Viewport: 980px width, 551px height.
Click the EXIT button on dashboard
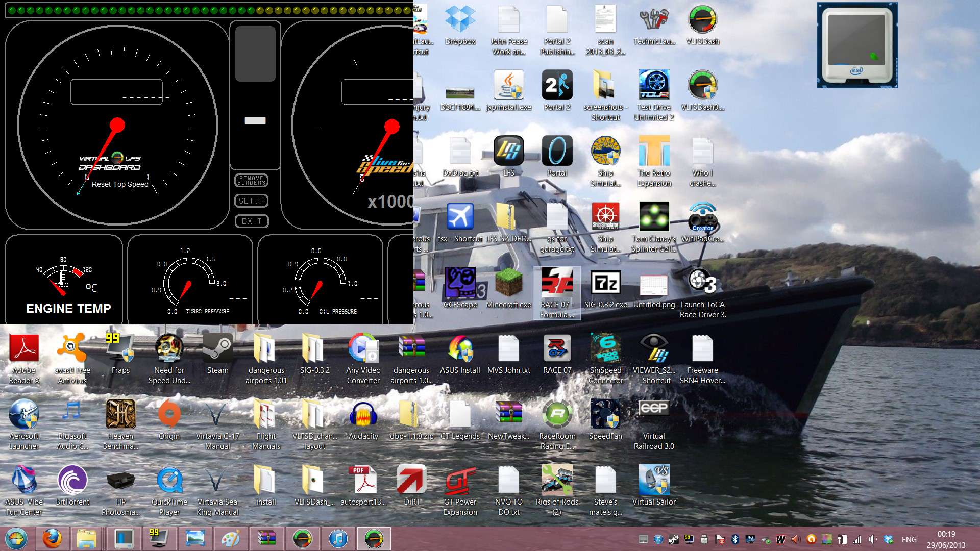pos(252,221)
